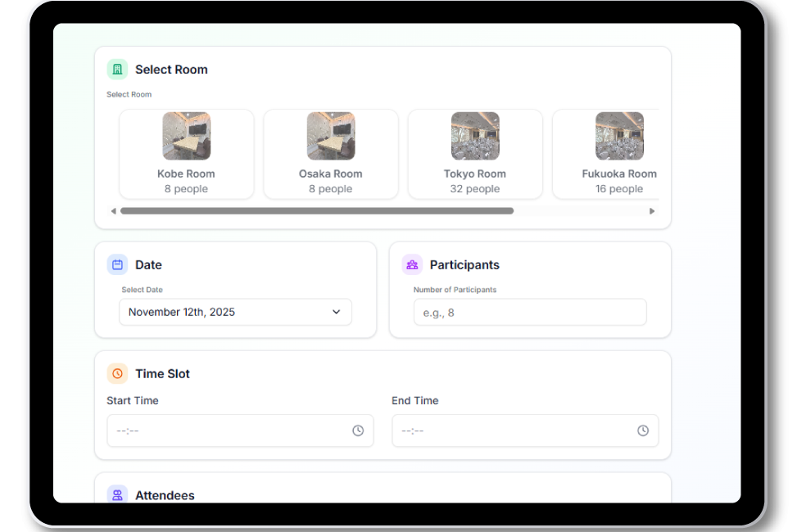Click the Participants group icon
The image size is (797, 532).
(412, 264)
